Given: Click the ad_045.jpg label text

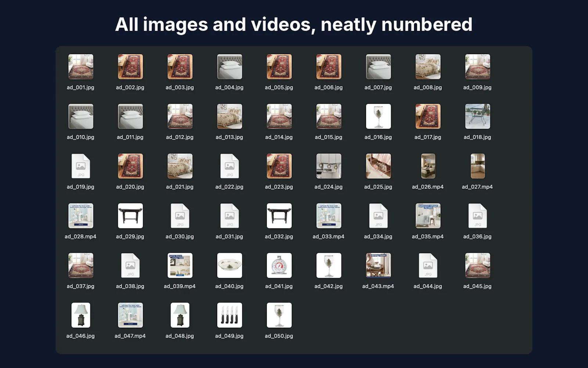Looking at the screenshot, I should 477,286.
